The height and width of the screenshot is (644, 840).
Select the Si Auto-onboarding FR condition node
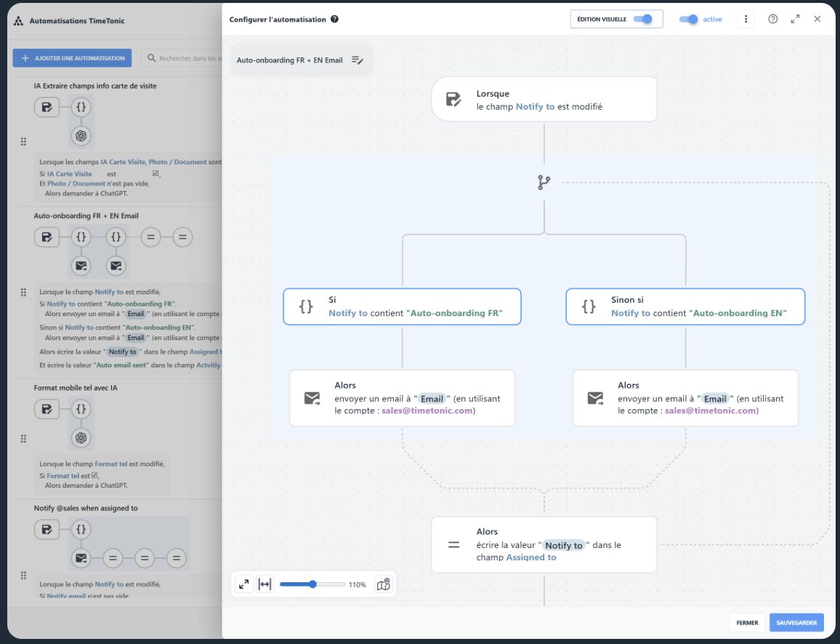[x=402, y=306]
